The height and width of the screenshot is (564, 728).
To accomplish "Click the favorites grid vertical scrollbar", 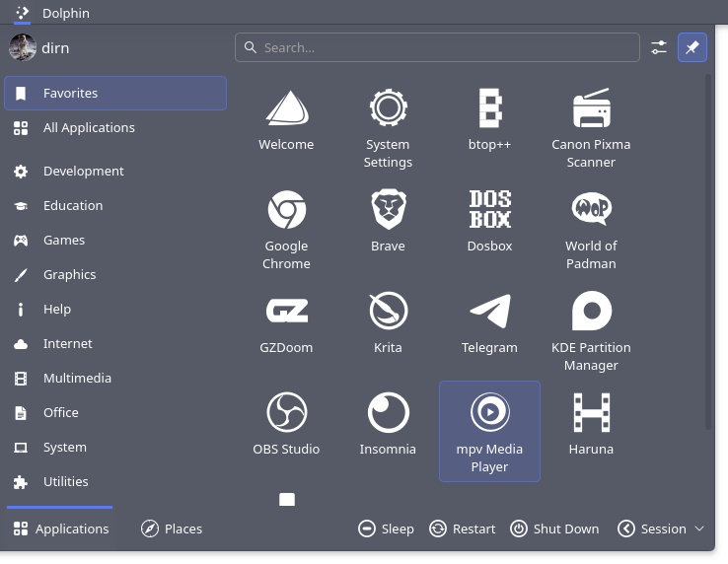I will pyautogui.click(x=707, y=247).
